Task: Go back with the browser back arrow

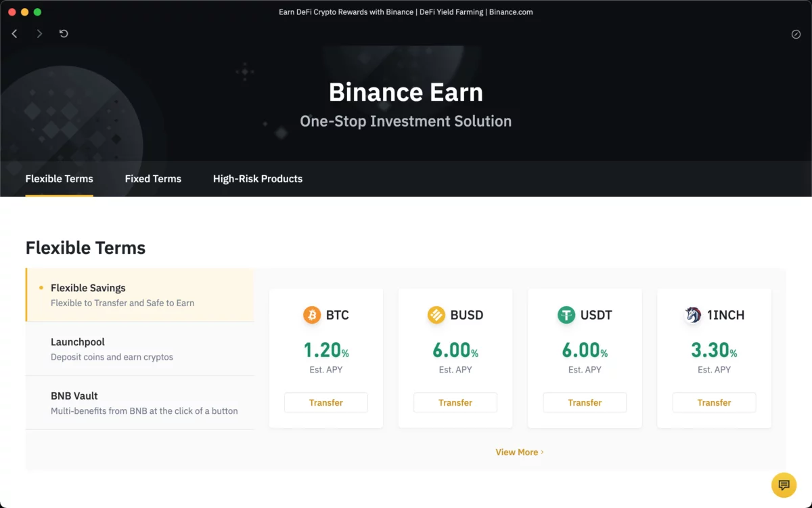Action: [15, 34]
